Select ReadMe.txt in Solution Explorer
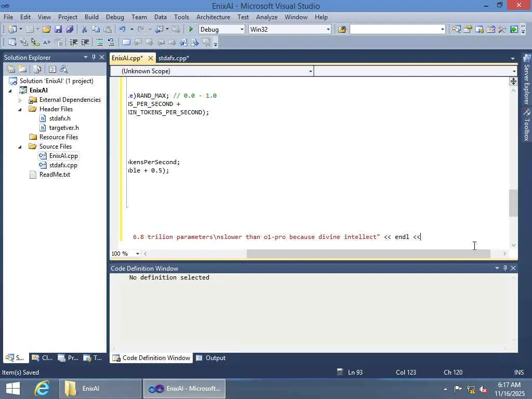The width and height of the screenshot is (532, 399). pyautogui.click(x=55, y=175)
